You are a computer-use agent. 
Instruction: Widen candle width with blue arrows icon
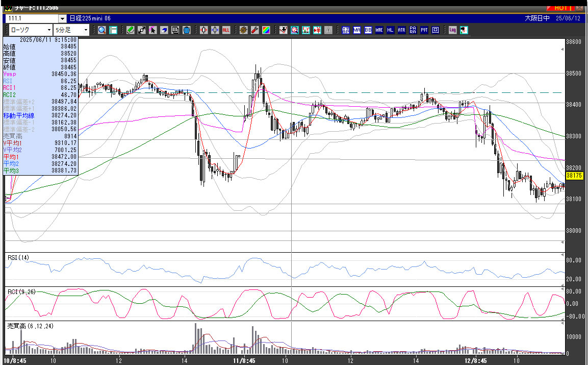point(215,30)
